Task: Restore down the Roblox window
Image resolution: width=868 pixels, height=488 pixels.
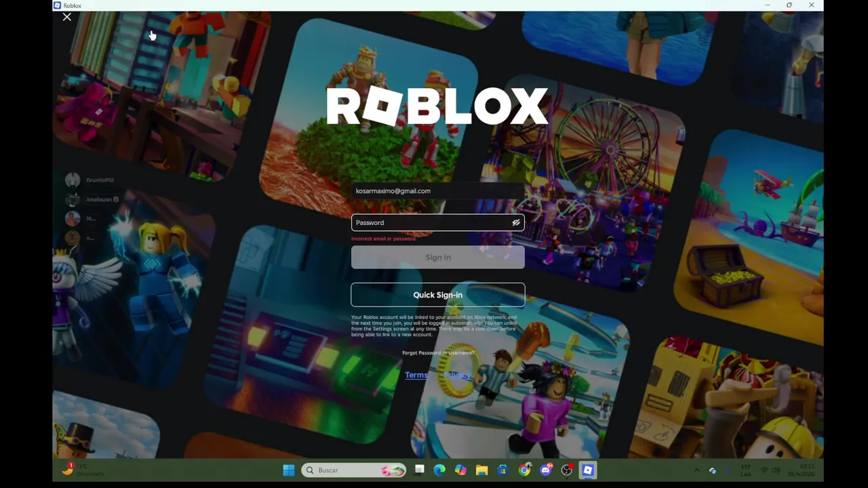Action: [789, 5]
